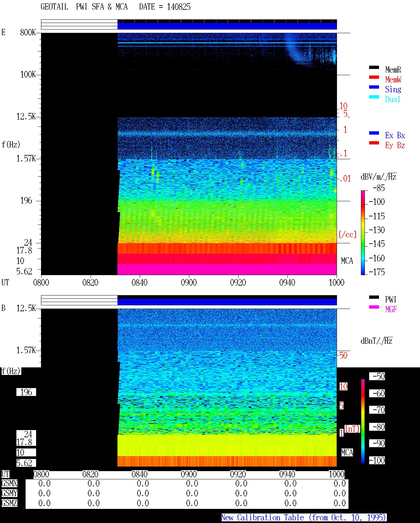Click the [/cc] density unit label
Screen dimensions: 420x523
[x=347, y=235]
